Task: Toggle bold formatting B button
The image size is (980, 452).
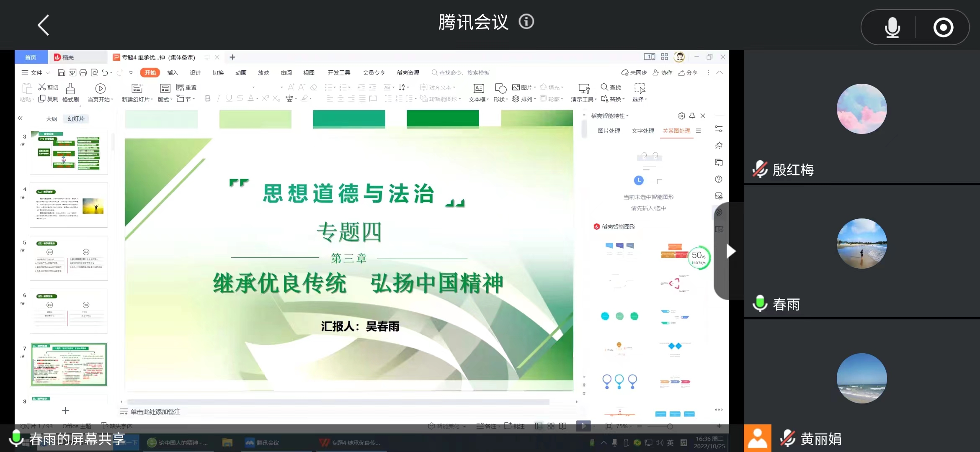Action: [x=208, y=98]
